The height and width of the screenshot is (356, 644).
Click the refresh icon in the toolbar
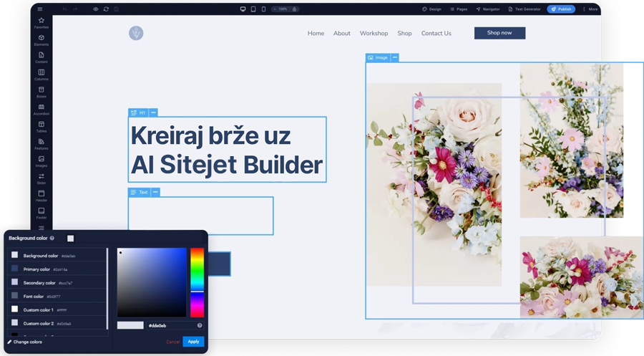(x=106, y=9)
